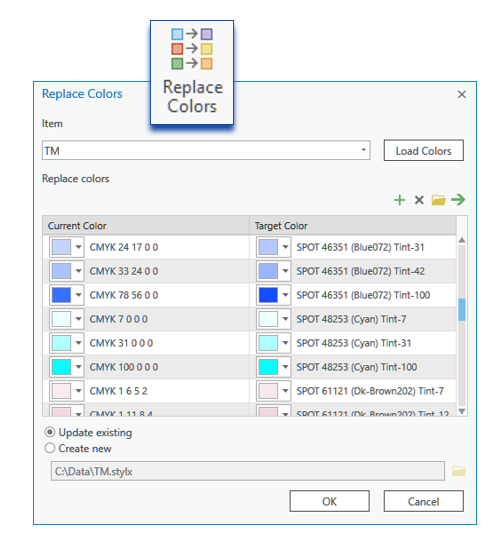Image resolution: width=503 pixels, height=542 pixels.
Task: Click the Replace Colors ribbon button
Action: tap(192, 72)
